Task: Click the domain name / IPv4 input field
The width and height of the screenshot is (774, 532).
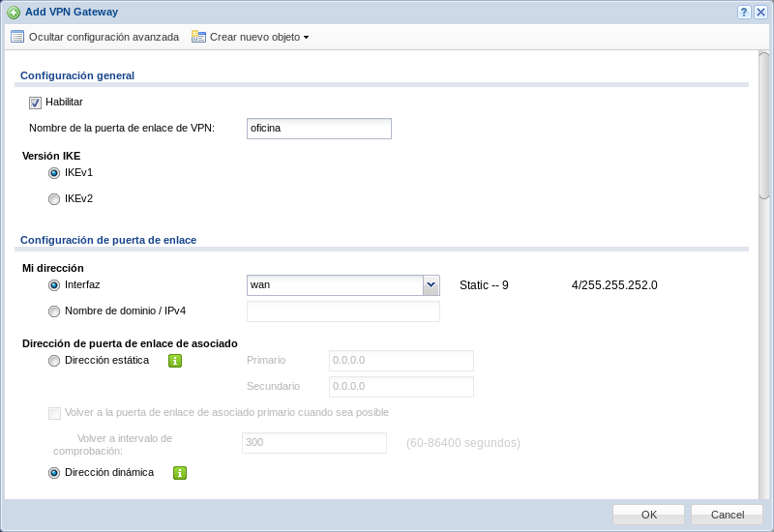Action: tap(343, 311)
